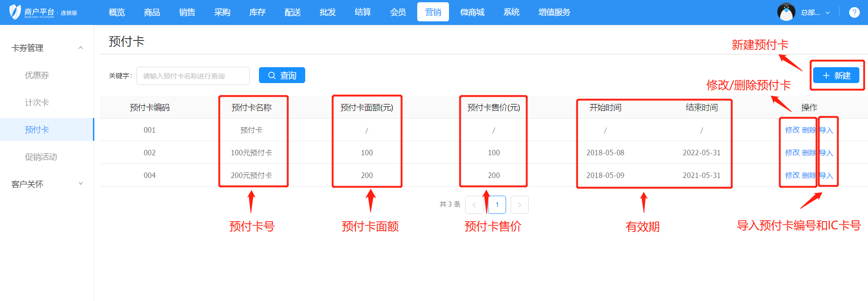Screen dimensions: 868x301
Task: Click 修改 for card 002
Action: [792, 153]
